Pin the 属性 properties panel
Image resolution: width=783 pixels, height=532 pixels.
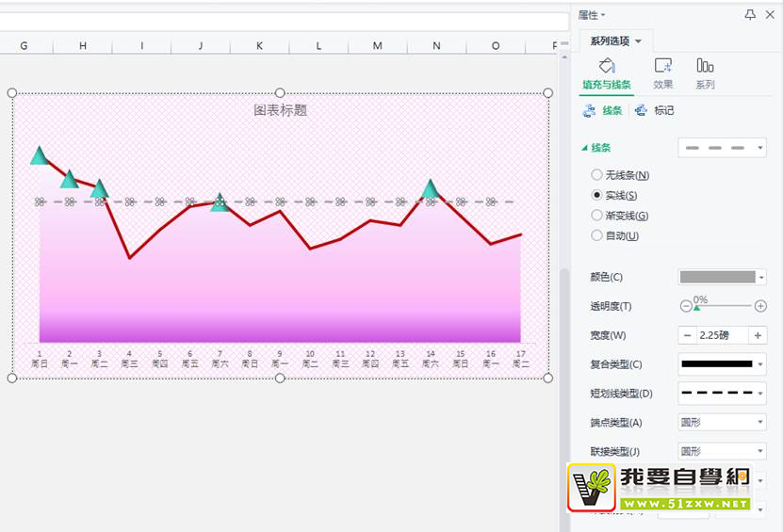point(750,15)
